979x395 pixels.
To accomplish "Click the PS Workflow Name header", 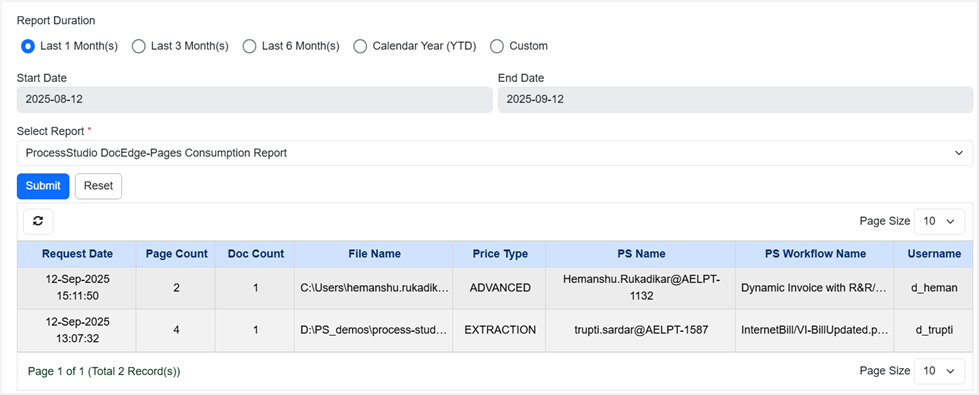I will click(x=815, y=254).
